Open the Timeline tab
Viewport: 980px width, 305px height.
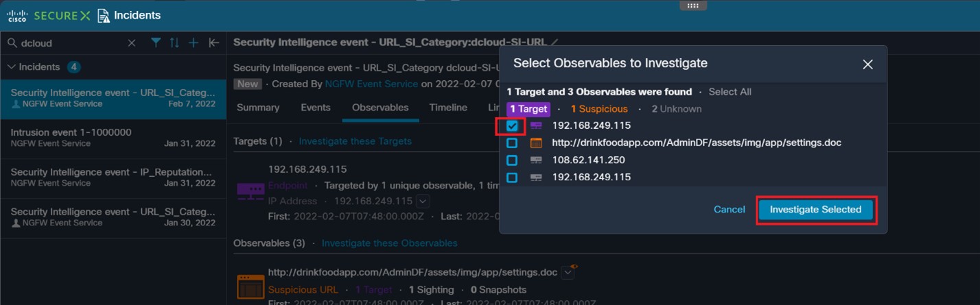(x=448, y=108)
